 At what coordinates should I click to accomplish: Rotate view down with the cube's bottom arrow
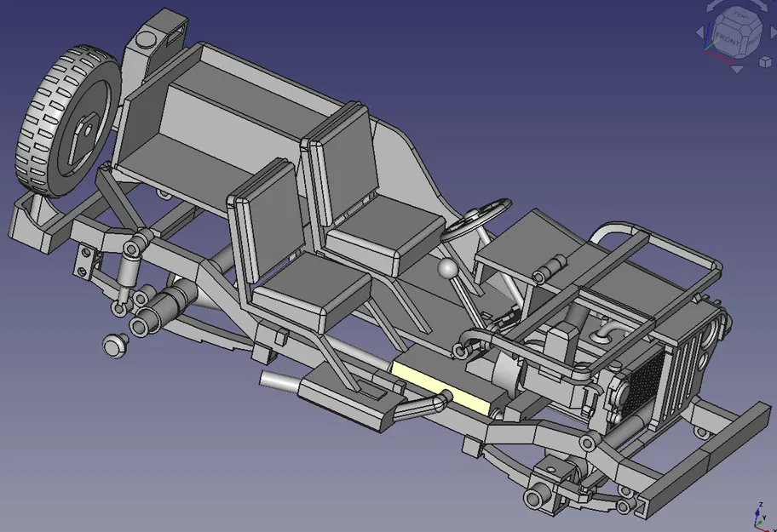click(737, 69)
